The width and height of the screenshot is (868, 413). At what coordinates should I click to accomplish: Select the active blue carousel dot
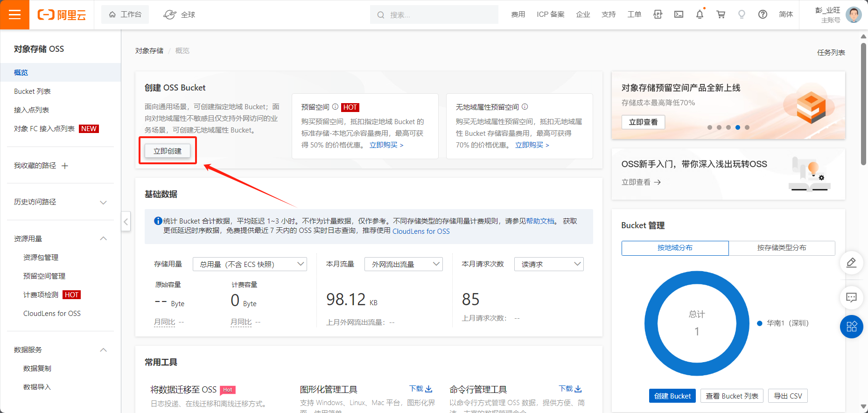pyautogui.click(x=738, y=127)
